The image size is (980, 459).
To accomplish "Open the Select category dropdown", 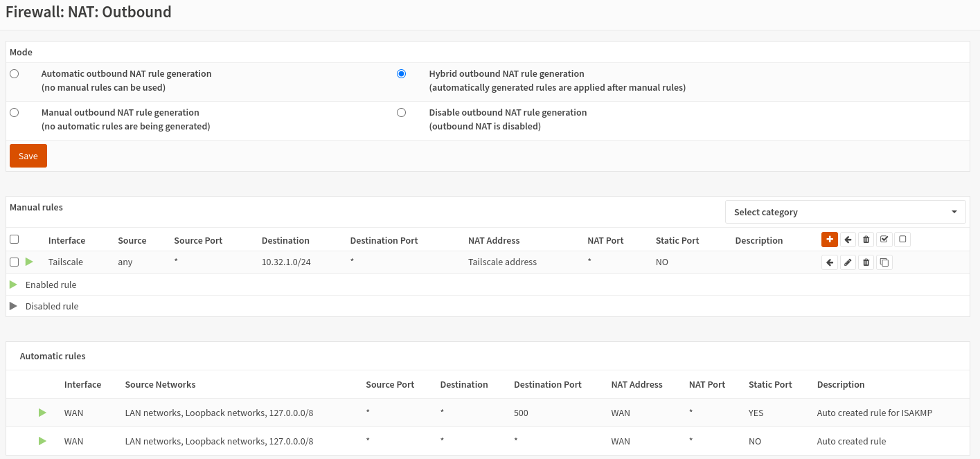I will click(x=845, y=212).
